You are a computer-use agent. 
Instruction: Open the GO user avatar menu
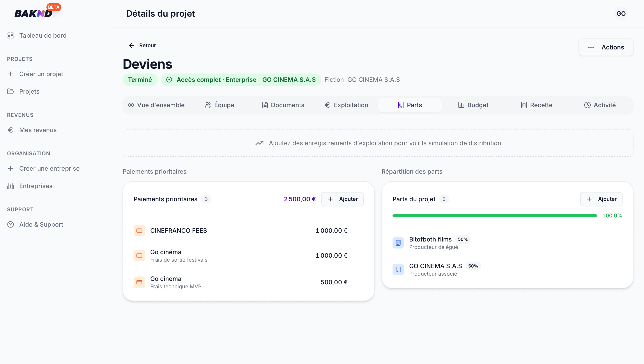tap(621, 14)
